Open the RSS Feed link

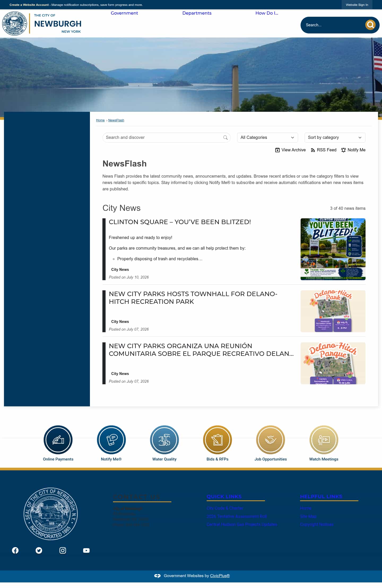[323, 150]
